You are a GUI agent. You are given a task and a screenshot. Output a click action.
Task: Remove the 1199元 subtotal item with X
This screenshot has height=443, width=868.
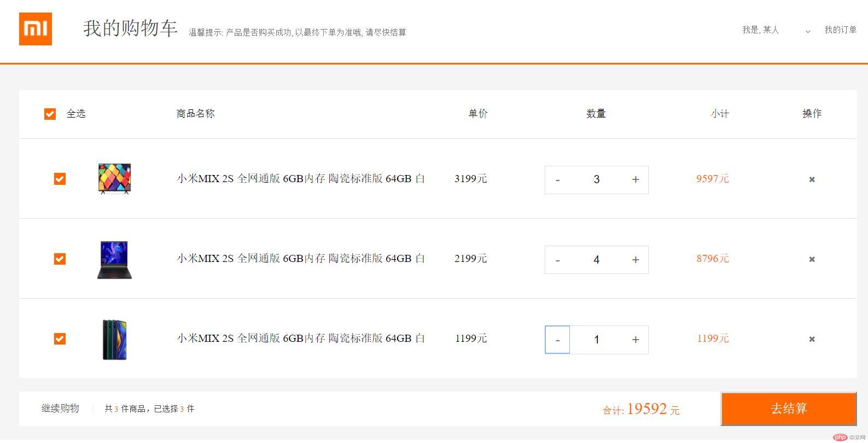[812, 339]
